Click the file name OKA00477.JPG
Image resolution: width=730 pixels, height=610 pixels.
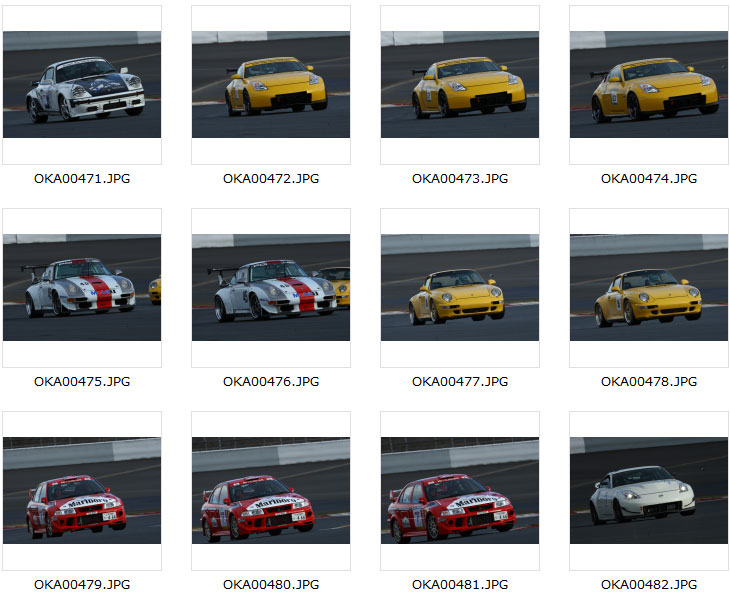pos(460,382)
